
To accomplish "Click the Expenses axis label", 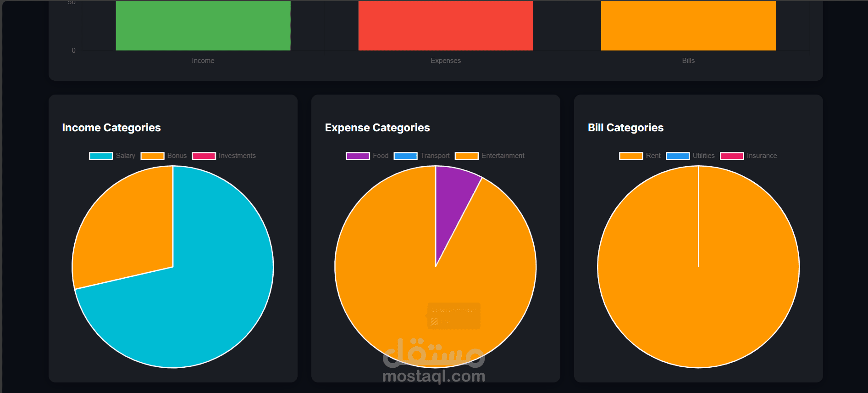I will [446, 61].
